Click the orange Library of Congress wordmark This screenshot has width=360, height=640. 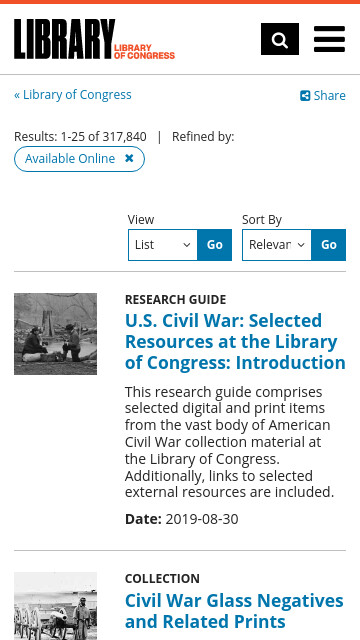144,51
